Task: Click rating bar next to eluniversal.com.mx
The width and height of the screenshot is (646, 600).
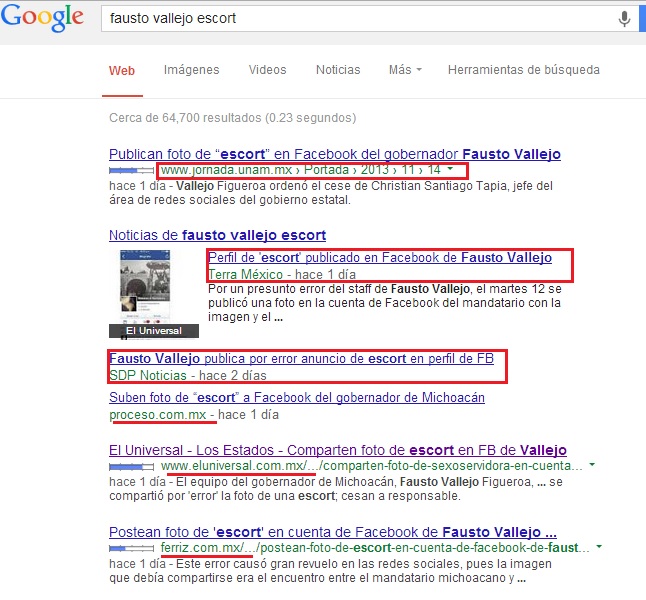Action: 131,466
